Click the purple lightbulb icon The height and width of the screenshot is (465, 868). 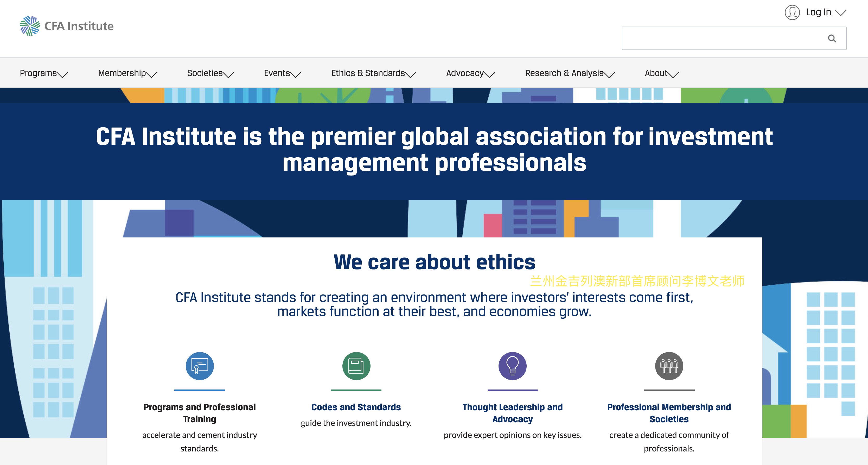point(512,366)
